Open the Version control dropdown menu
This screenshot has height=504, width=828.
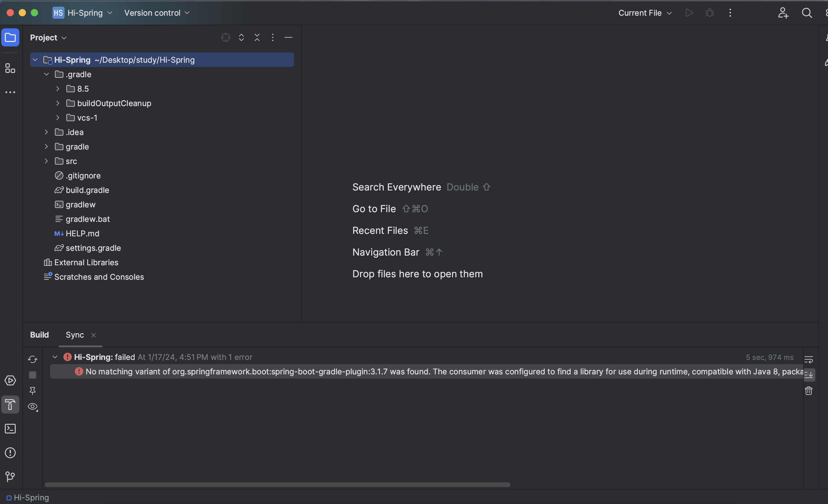(157, 12)
